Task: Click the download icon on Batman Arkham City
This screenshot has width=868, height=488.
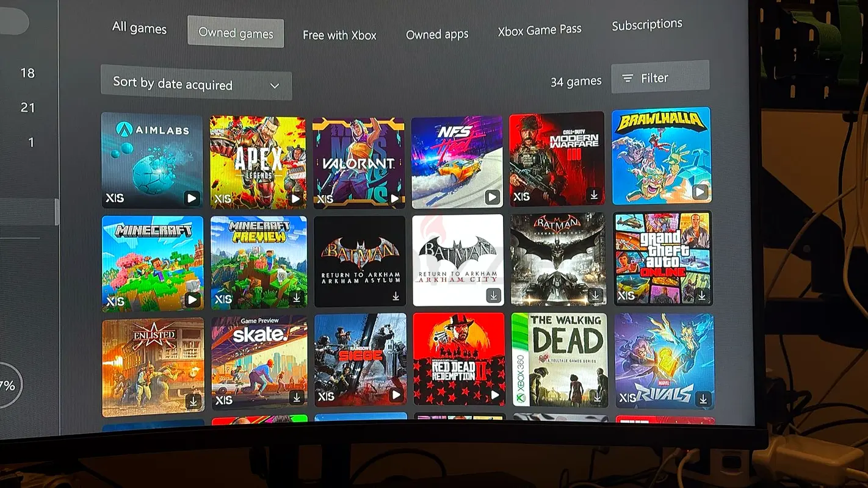Action: click(493, 296)
